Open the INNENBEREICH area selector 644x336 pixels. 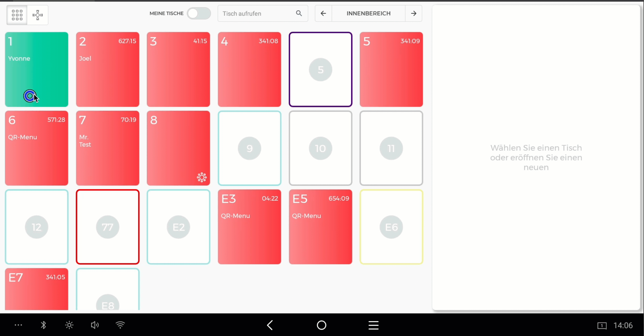tap(368, 13)
